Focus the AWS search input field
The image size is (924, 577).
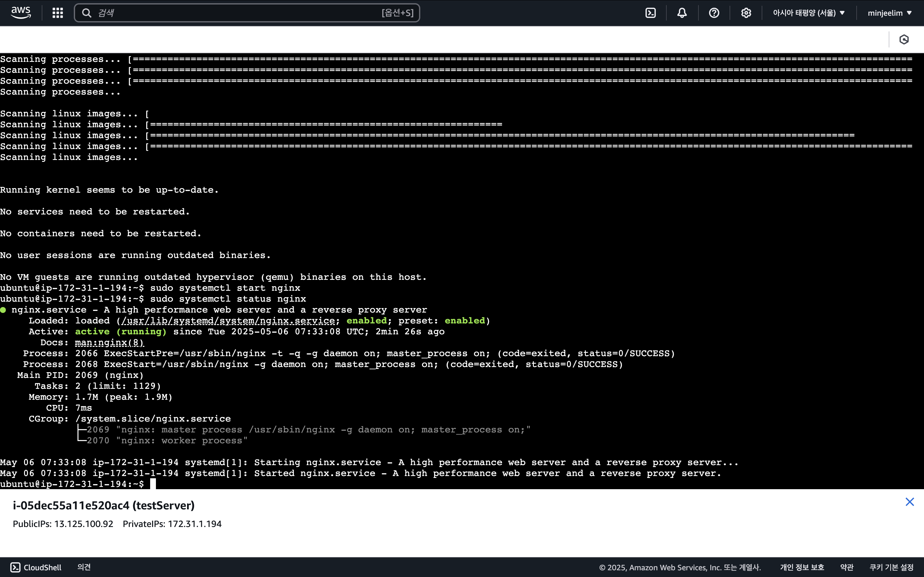coord(237,13)
